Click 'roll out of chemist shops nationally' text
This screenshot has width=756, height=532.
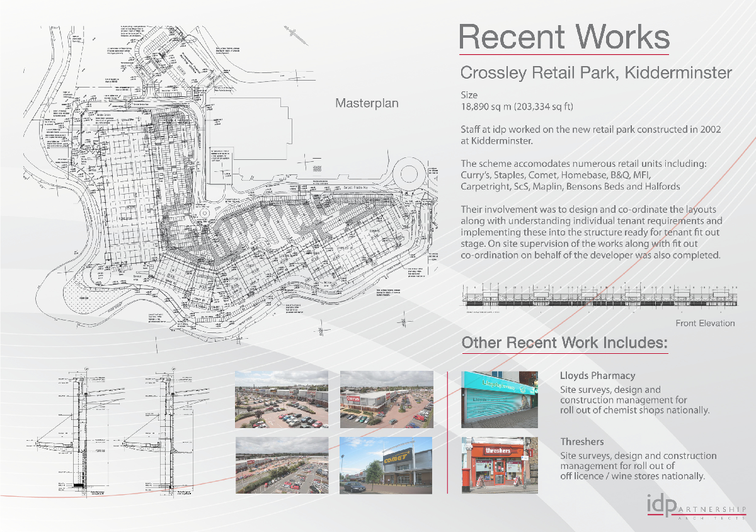pyautogui.click(x=635, y=410)
